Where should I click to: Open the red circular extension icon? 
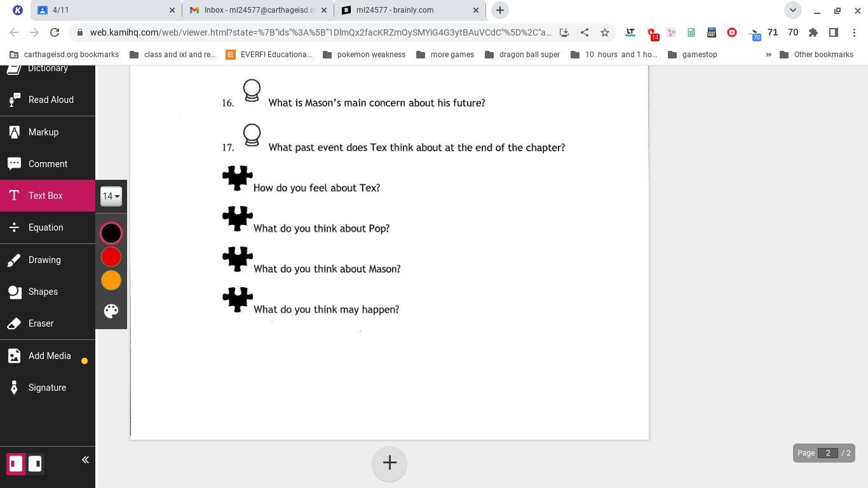click(x=732, y=32)
